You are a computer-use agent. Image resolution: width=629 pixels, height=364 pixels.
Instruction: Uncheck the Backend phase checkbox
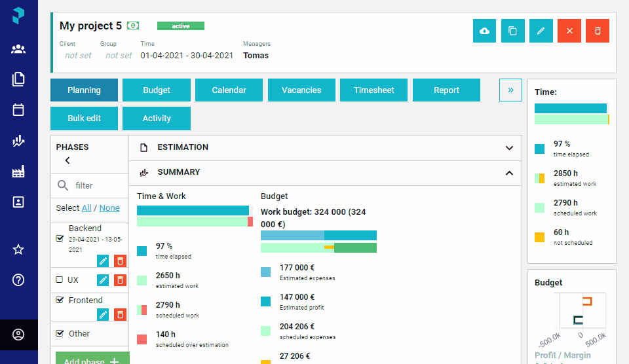[x=60, y=238]
